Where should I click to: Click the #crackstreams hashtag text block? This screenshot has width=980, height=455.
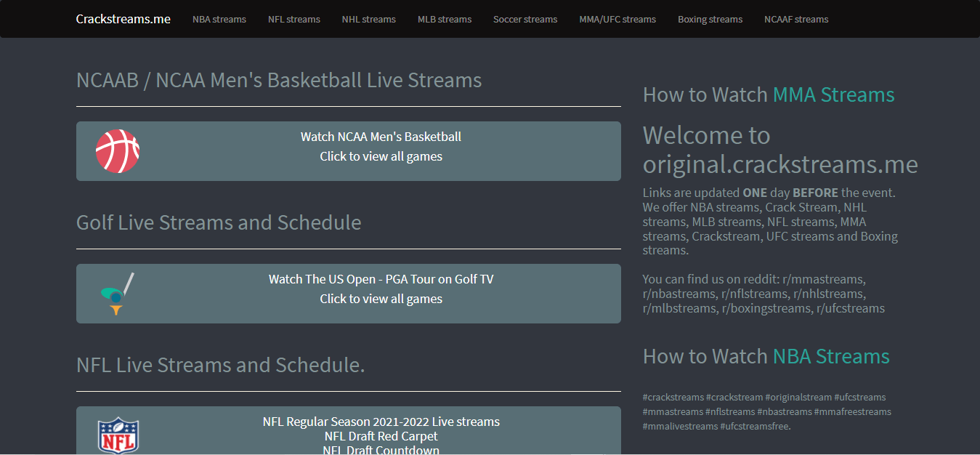pyautogui.click(x=767, y=412)
